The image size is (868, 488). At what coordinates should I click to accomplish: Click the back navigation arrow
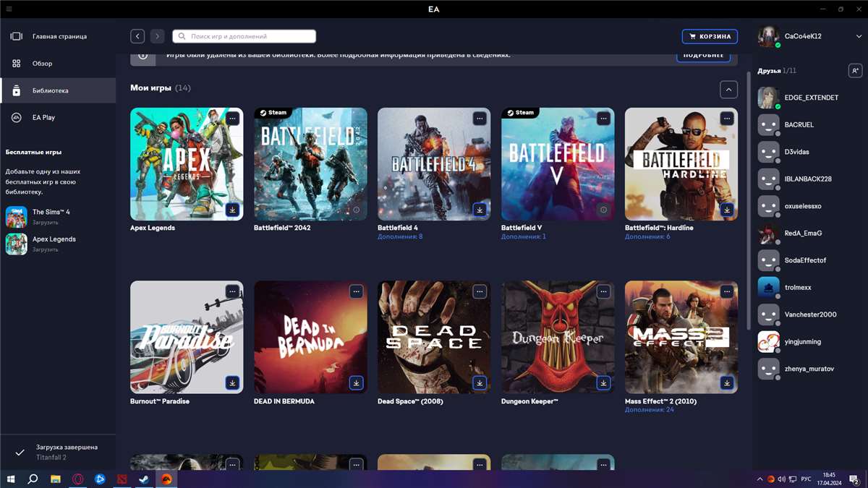137,35
